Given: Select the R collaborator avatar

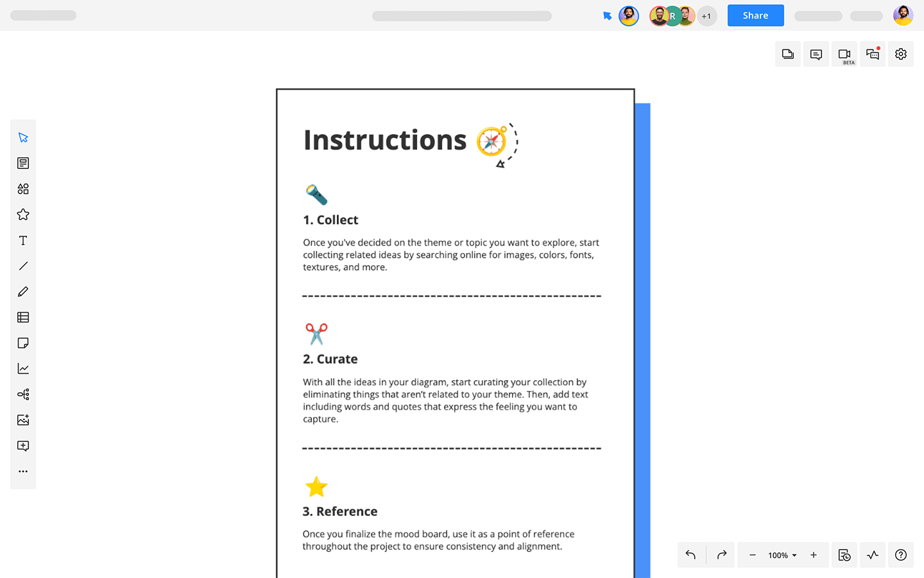Looking at the screenshot, I should 672,16.
